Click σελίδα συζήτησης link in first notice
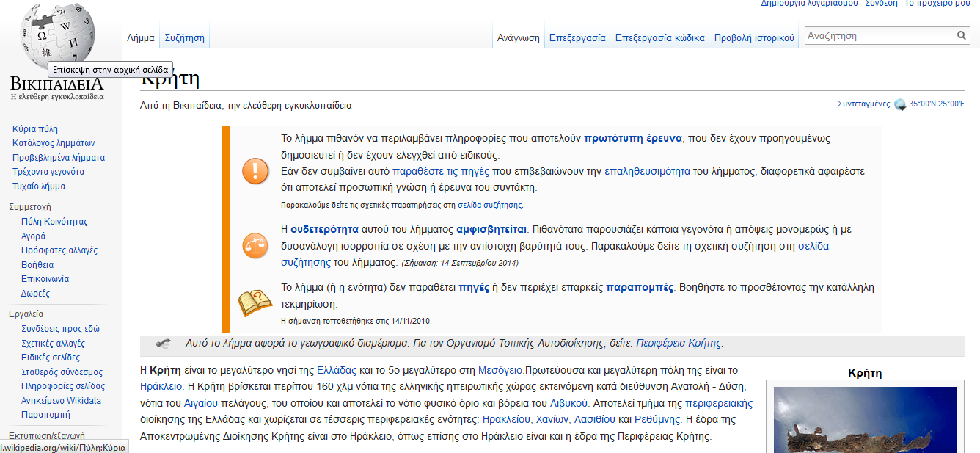980x453 pixels. click(x=490, y=206)
